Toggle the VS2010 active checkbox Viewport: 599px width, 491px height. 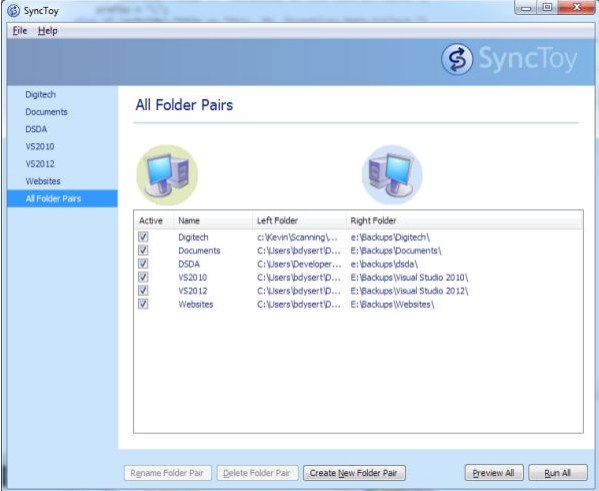pyautogui.click(x=143, y=277)
